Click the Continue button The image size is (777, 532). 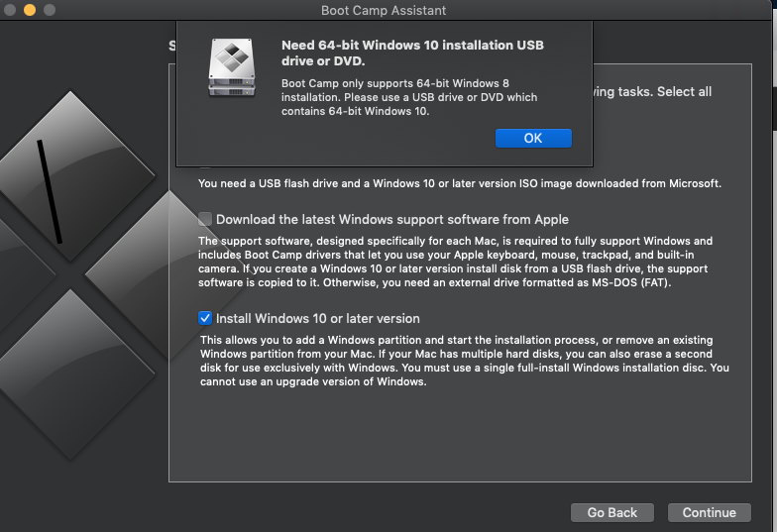[710, 513]
